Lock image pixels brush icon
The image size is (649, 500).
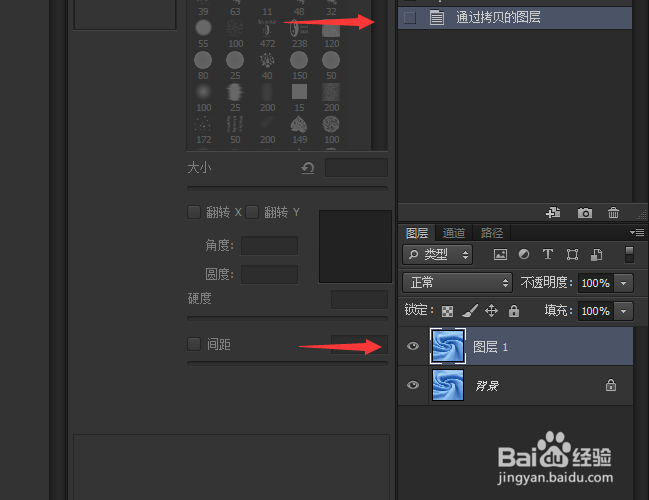click(x=469, y=310)
